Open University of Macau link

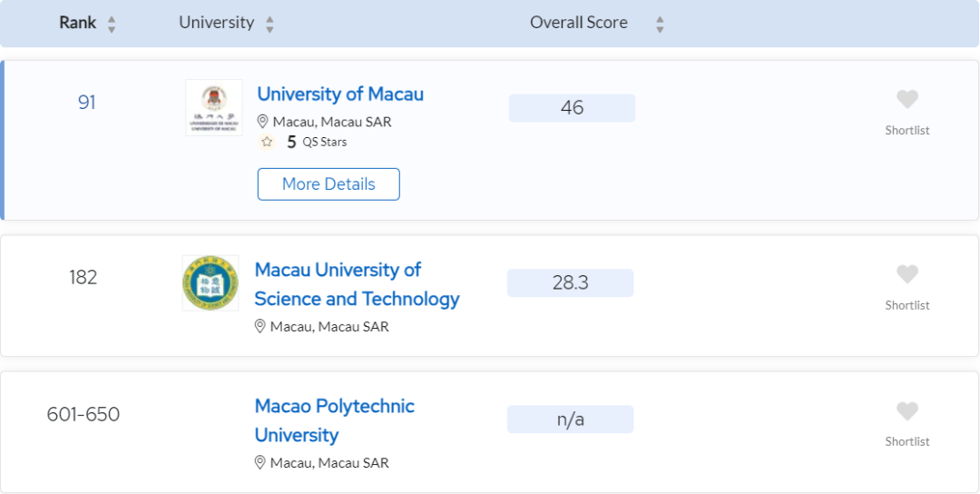(340, 94)
